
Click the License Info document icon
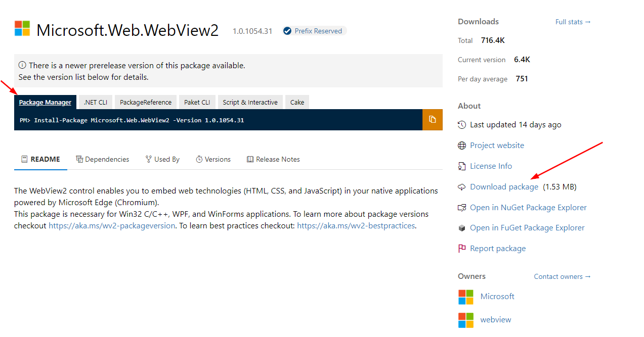(461, 166)
